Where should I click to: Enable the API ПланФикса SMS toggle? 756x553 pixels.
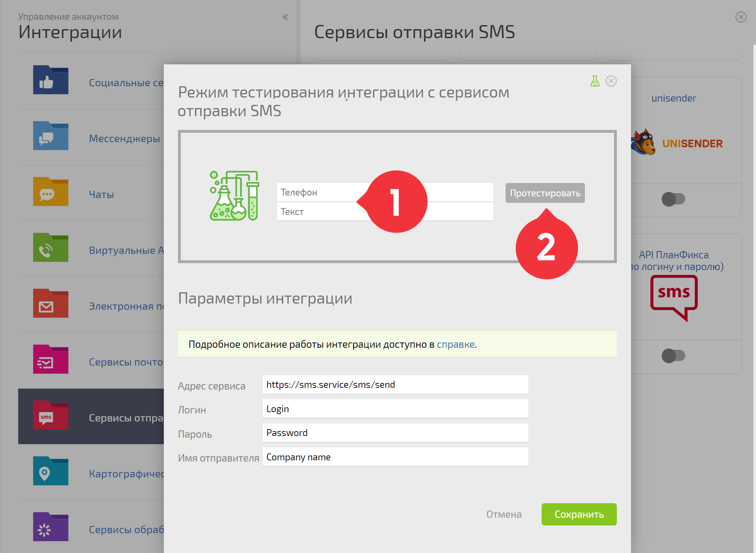pos(673,356)
